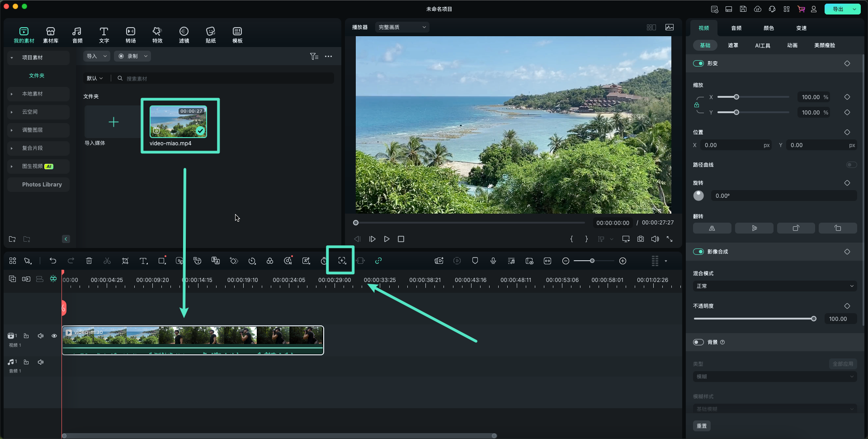The height and width of the screenshot is (439, 868).
Task: Click the fullscreen expand icon under preview
Action: (670, 239)
